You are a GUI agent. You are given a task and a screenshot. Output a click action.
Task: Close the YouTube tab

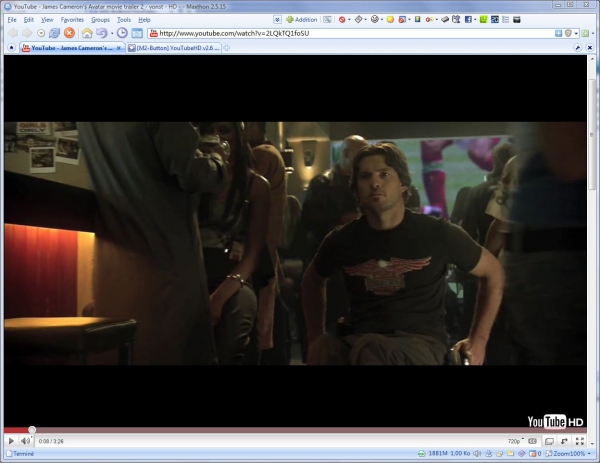tap(119, 48)
